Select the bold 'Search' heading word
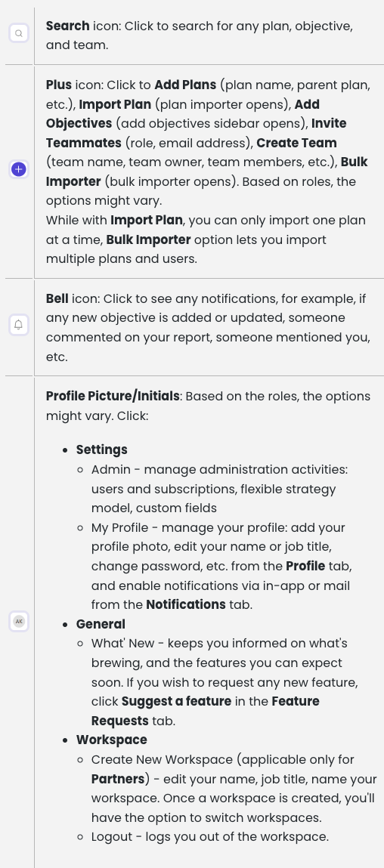 (67, 26)
